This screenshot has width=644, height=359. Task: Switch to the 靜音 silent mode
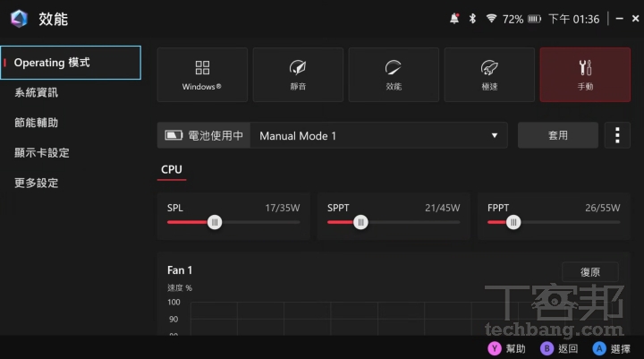298,75
